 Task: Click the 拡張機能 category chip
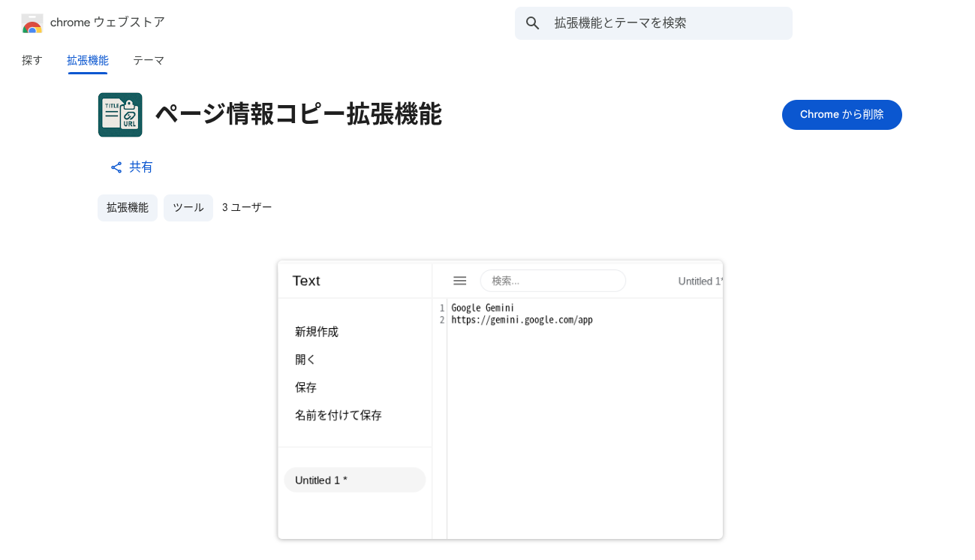click(128, 208)
